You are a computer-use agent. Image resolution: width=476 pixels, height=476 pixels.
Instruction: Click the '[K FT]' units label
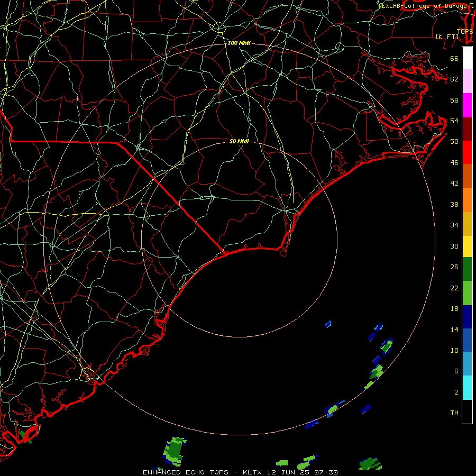pyautogui.click(x=447, y=36)
